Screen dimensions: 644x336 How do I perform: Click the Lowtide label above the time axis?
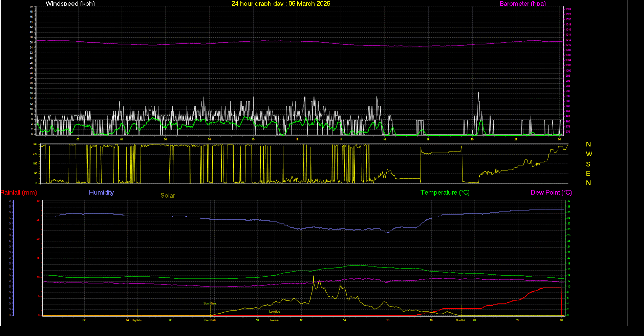(275, 312)
